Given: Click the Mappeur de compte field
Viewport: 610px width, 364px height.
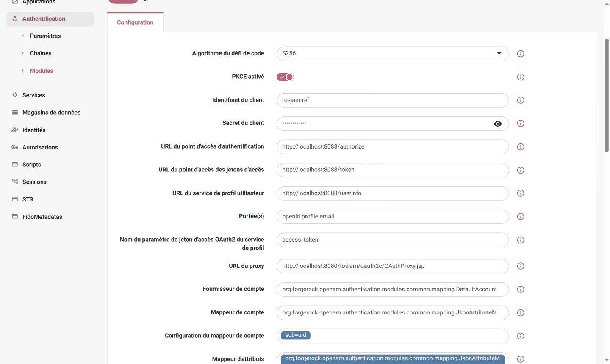Looking at the screenshot, I should coord(393,313).
